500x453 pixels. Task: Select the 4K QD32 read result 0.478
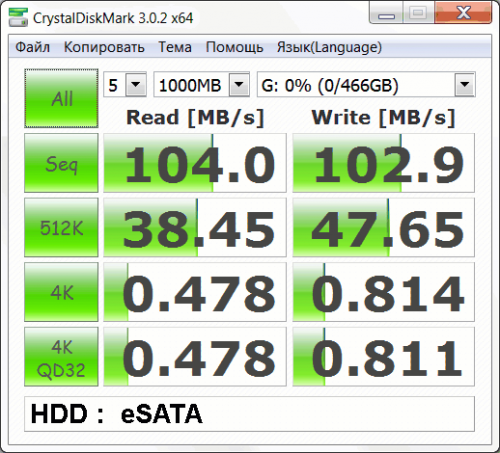click(x=195, y=357)
